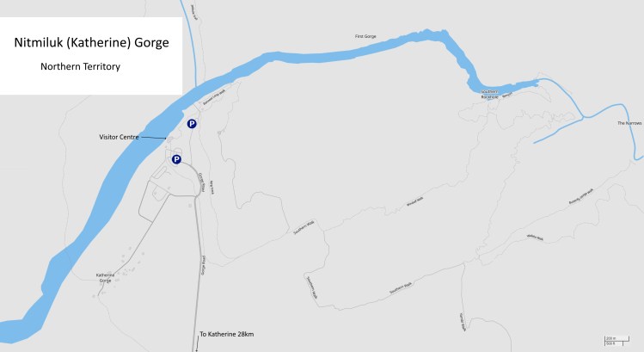Click the parking icon south of Visitor Centre
The width and height of the screenshot is (644, 352).
click(176, 159)
